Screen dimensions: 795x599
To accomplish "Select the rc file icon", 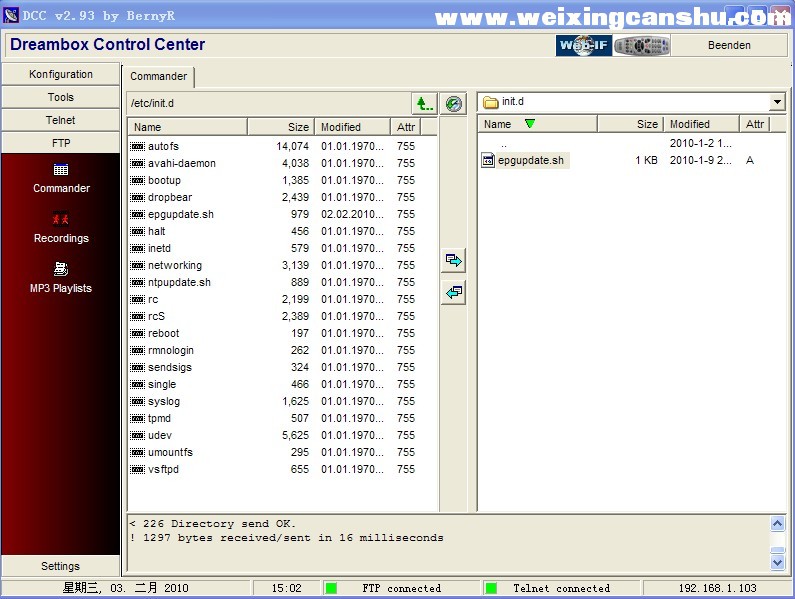I will pyautogui.click(x=137, y=299).
